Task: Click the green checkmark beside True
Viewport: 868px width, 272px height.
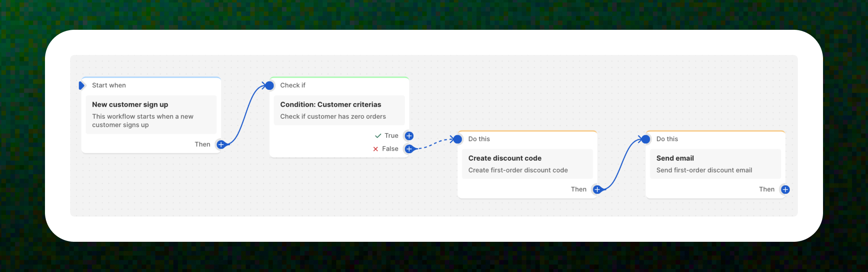Action: [x=378, y=136]
